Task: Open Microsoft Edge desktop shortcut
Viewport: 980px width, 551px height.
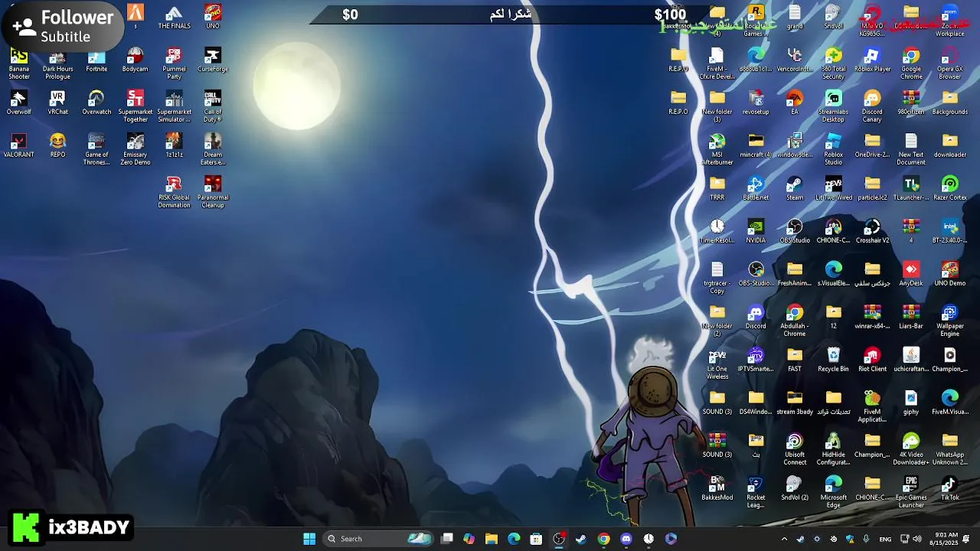Action: pyautogui.click(x=834, y=492)
